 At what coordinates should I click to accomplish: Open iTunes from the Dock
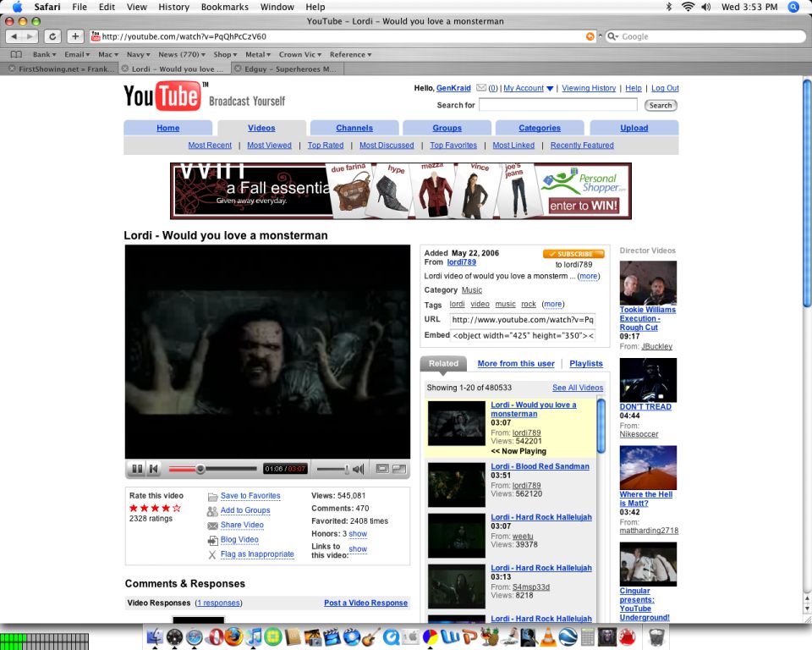254,636
